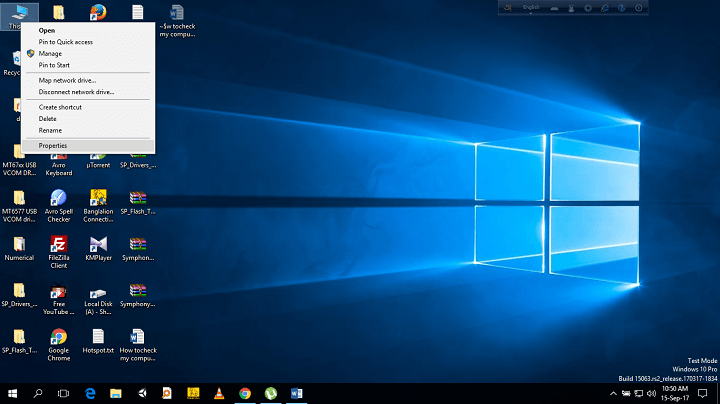Click the Avro logo on top bar

(507, 7)
